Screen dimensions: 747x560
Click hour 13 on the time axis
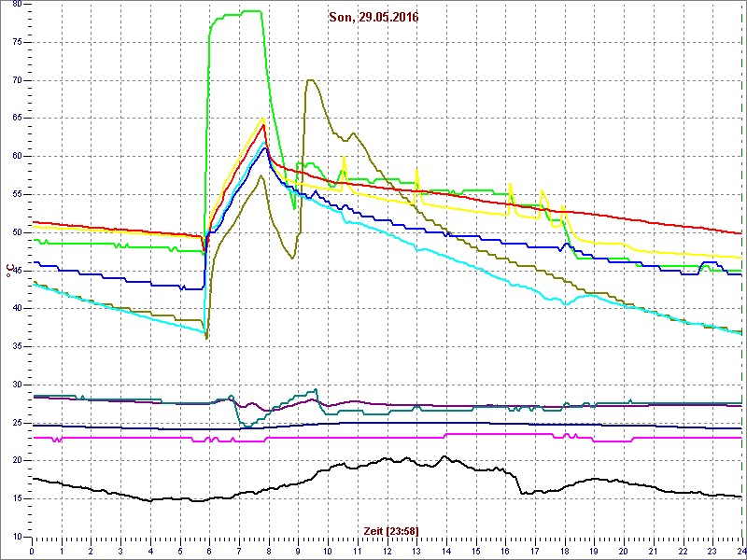point(416,550)
